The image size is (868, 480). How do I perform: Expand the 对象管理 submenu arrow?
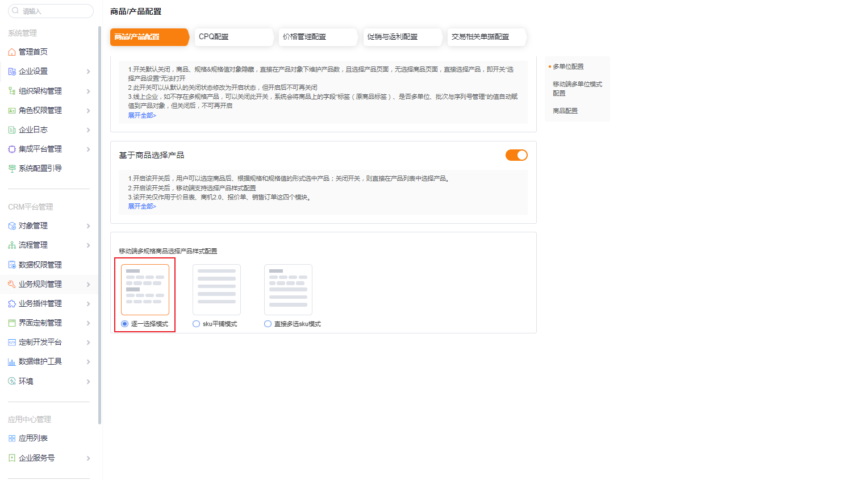tap(88, 226)
